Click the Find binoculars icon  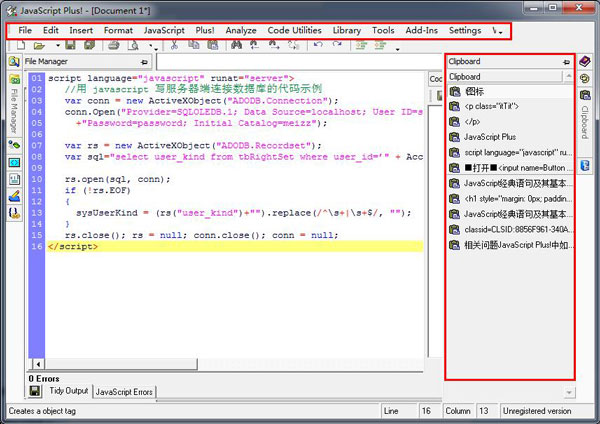[x=236, y=45]
